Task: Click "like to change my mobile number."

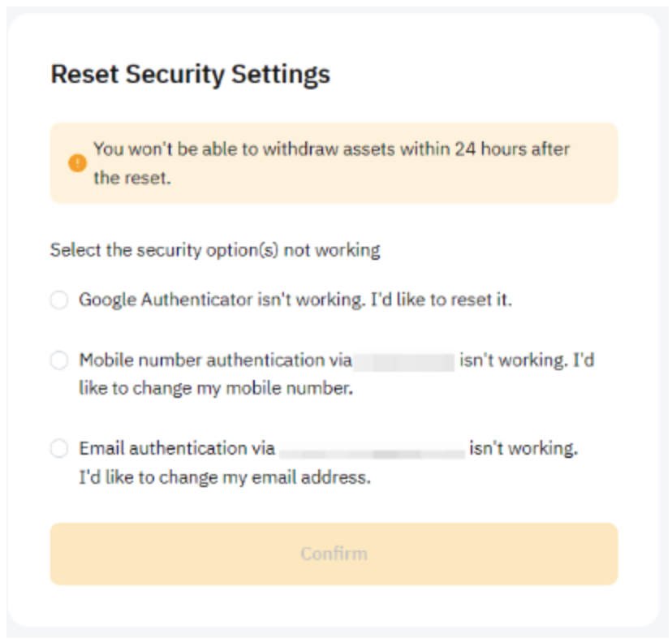Action: [x=216, y=389]
